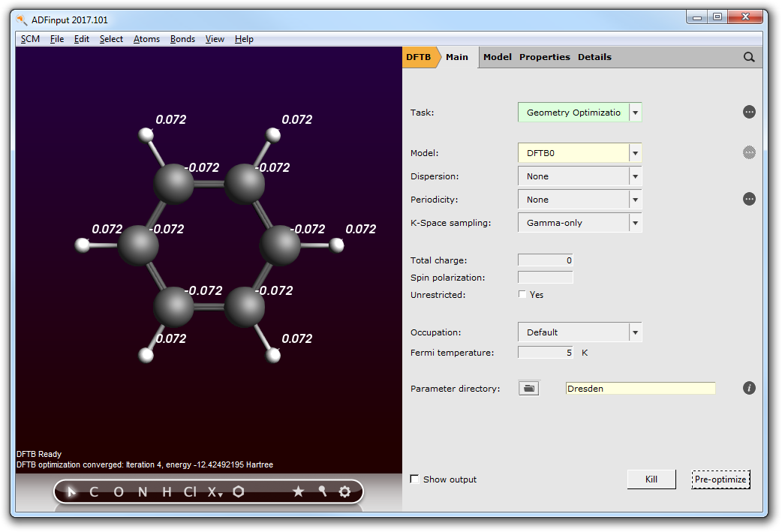Open the DFTB program selector tab

[419, 57]
